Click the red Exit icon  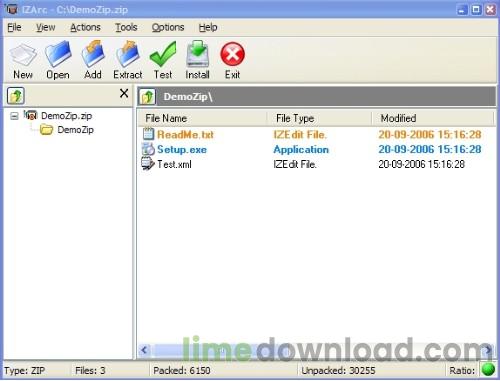(x=232, y=54)
